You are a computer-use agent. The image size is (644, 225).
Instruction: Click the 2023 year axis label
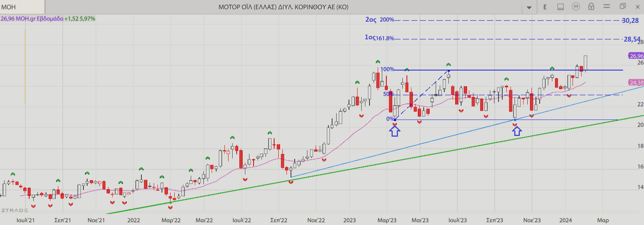(x=350, y=220)
